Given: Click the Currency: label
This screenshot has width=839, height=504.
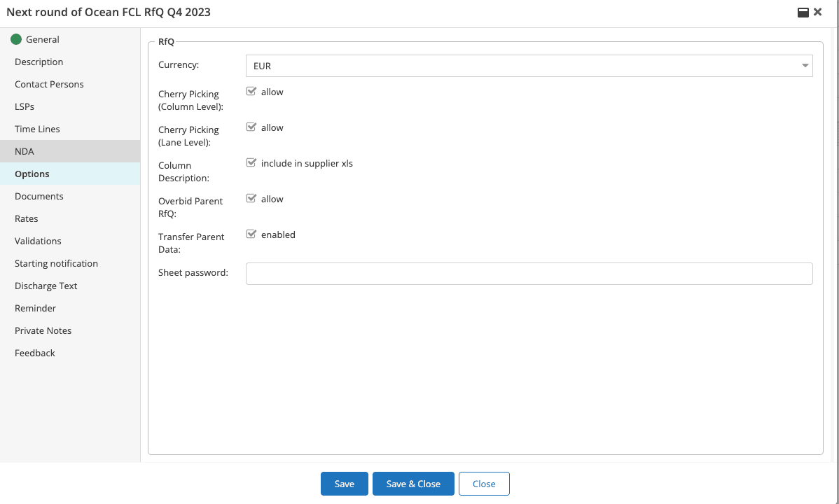Looking at the screenshot, I should coord(179,64).
